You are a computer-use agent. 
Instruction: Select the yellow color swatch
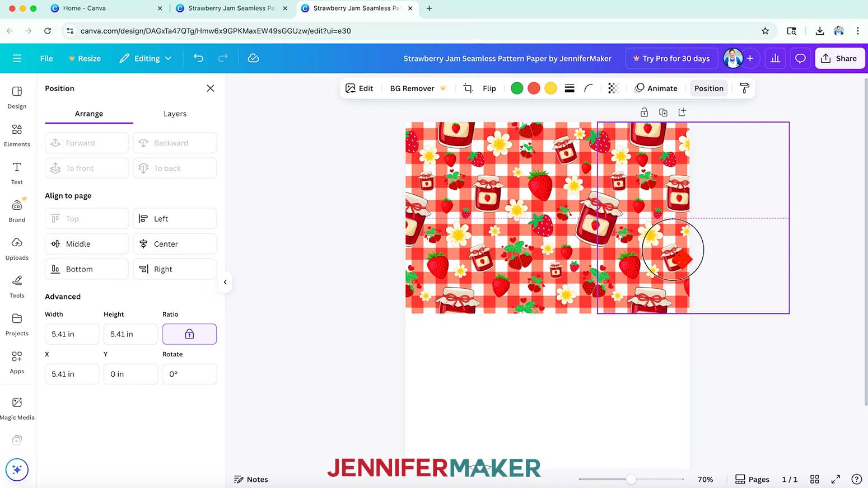pos(550,88)
